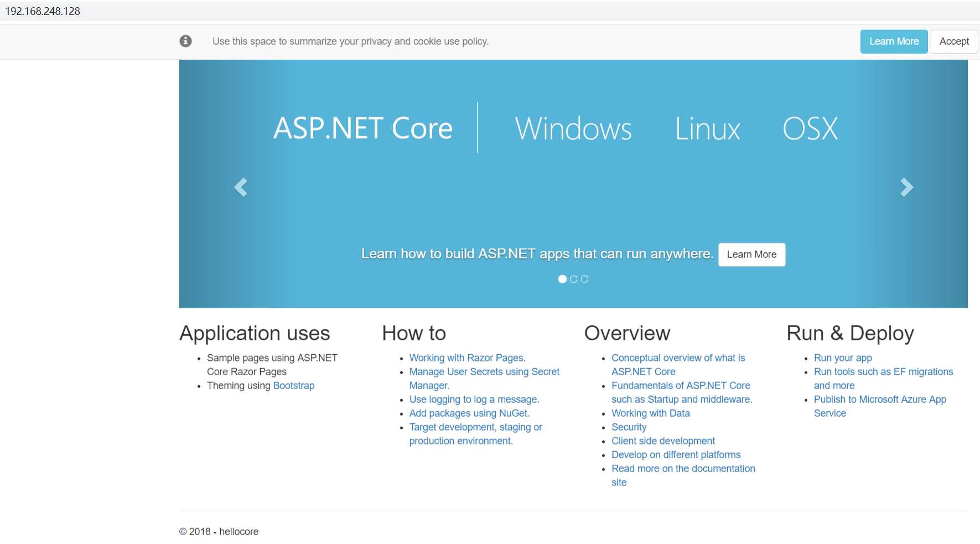Open Manage User Secrets link
This screenshot has width=980, height=544.
point(484,379)
